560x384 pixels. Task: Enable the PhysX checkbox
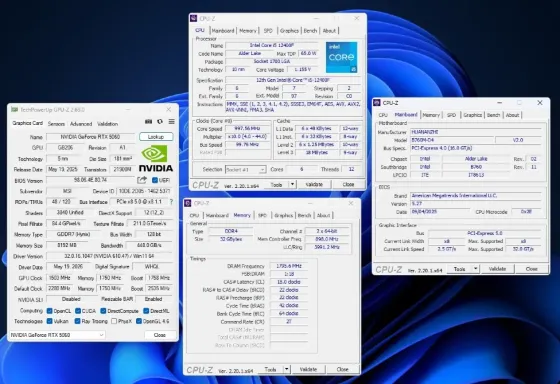click(x=114, y=321)
